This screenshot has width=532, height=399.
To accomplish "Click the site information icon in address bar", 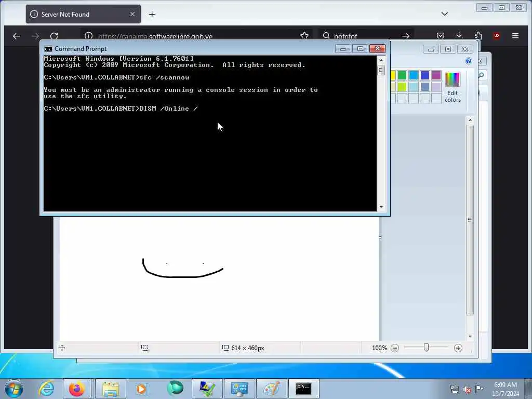I will pyautogui.click(x=88, y=36).
